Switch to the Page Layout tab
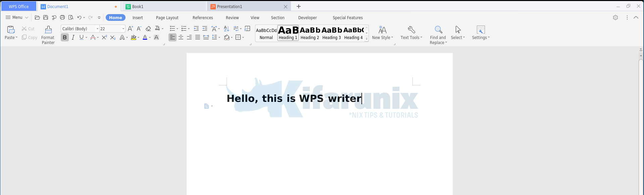The height and width of the screenshot is (195, 644). pyautogui.click(x=167, y=18)
